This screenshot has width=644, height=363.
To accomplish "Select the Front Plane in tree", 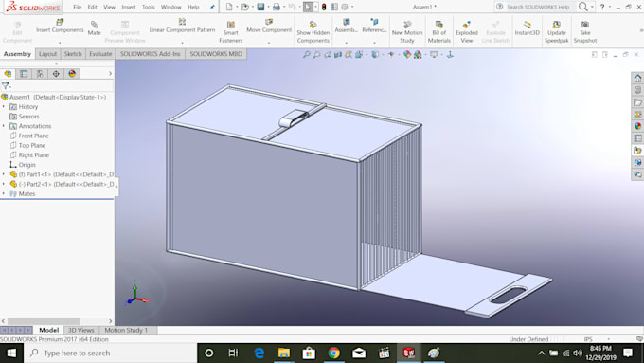I will (x=34, y=136).
